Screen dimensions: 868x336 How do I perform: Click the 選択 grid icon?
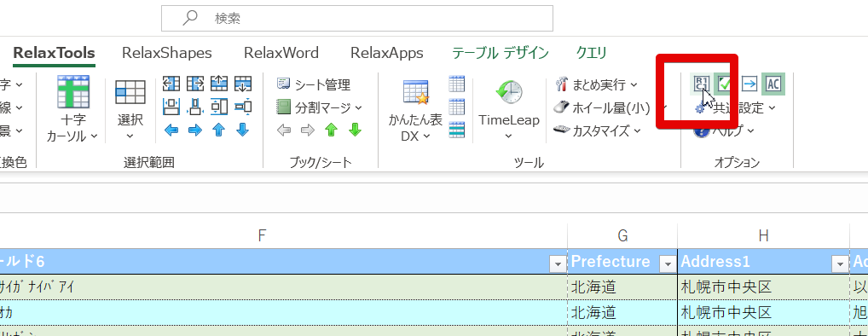(x=130, y=92)
